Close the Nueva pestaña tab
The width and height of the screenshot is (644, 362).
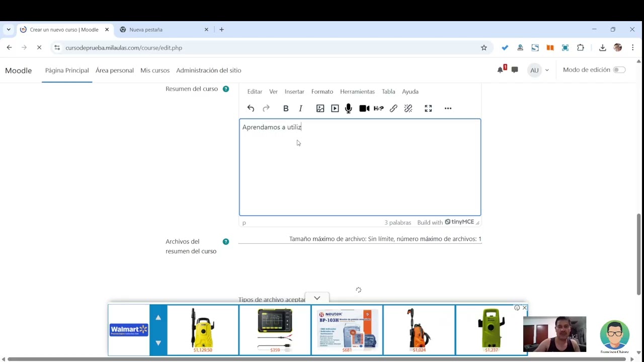coord(206,30)
